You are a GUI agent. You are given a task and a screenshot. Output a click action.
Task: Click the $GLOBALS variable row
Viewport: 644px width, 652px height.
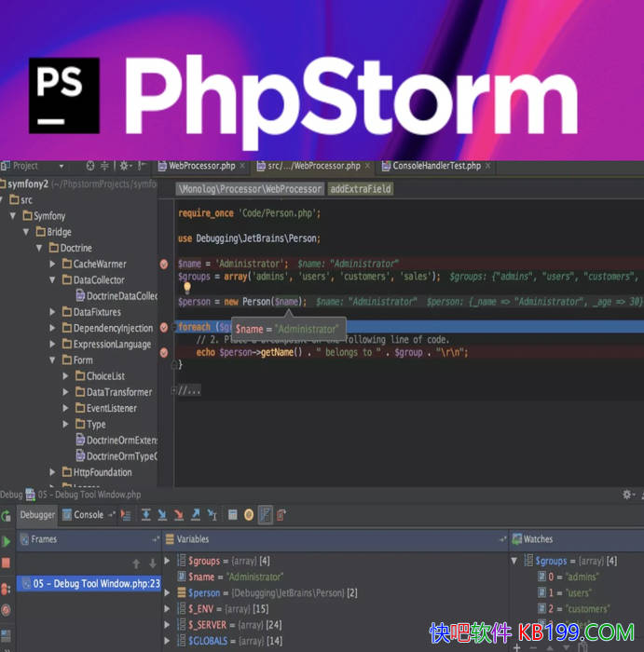point(229,641)
